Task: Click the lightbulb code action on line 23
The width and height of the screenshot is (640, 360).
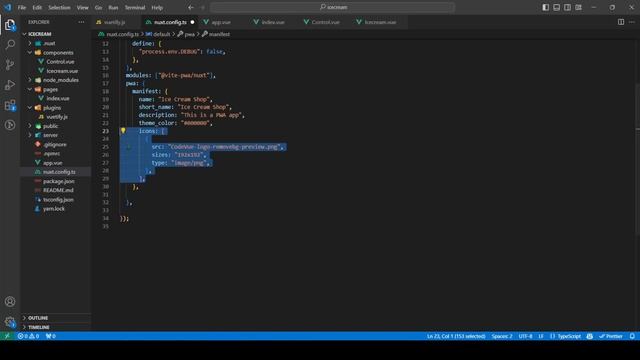Action: [123, 131]
